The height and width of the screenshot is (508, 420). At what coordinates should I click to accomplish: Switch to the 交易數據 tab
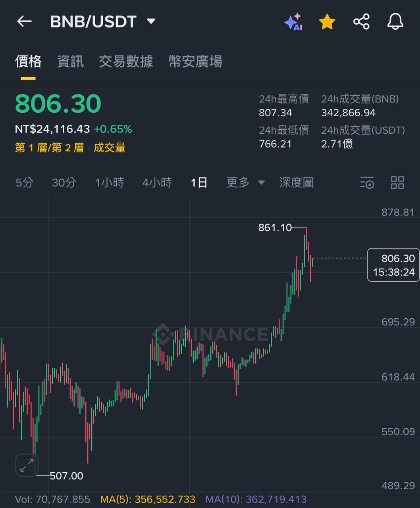coord(126,62)
